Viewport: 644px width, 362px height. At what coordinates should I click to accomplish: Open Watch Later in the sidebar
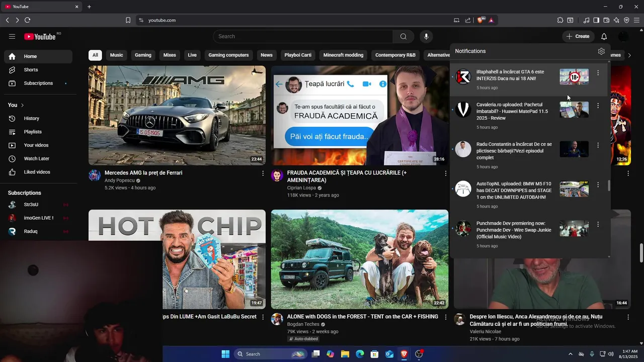(x=38, y=158)
